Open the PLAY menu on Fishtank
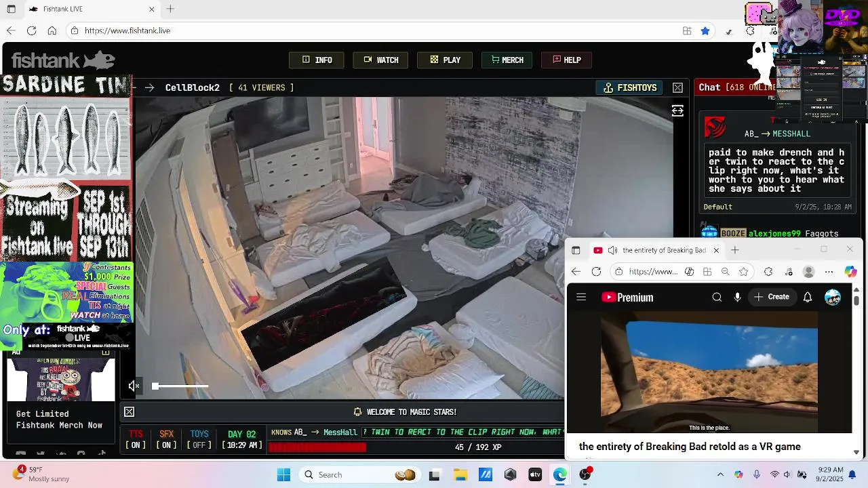This screenshot has height=488, width=868. click(445, 60)
